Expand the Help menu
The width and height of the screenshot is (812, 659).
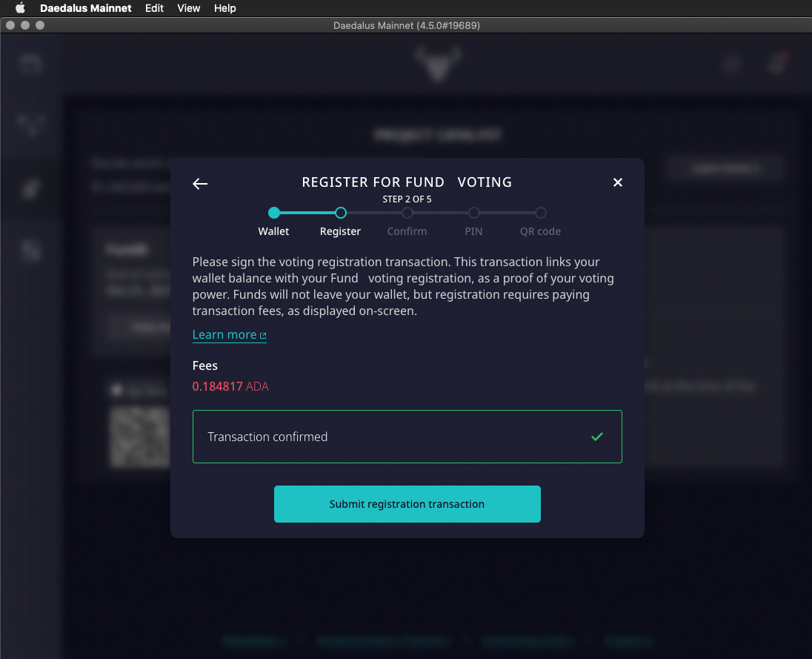(x=224, y=8)
